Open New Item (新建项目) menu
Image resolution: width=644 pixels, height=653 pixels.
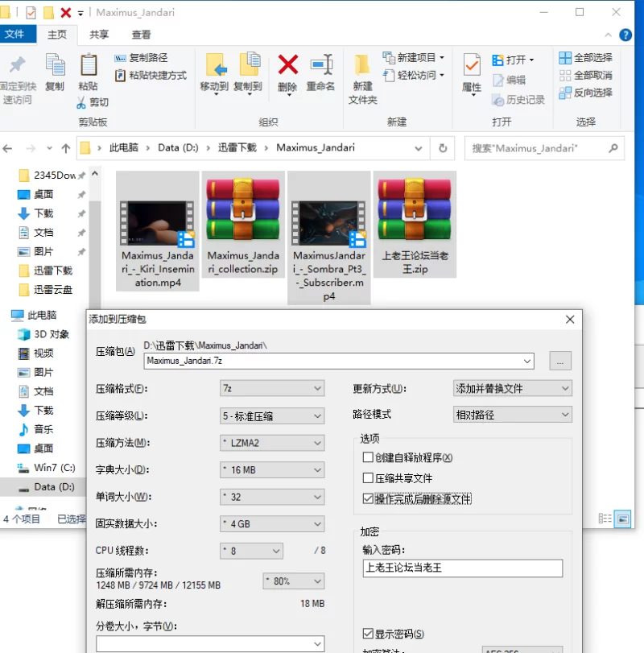pyautogui.click(x=414, y=57)
